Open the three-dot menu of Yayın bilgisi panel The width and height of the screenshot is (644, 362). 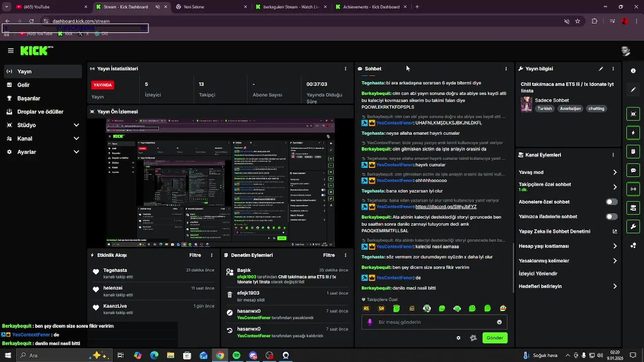pos(613,69)
